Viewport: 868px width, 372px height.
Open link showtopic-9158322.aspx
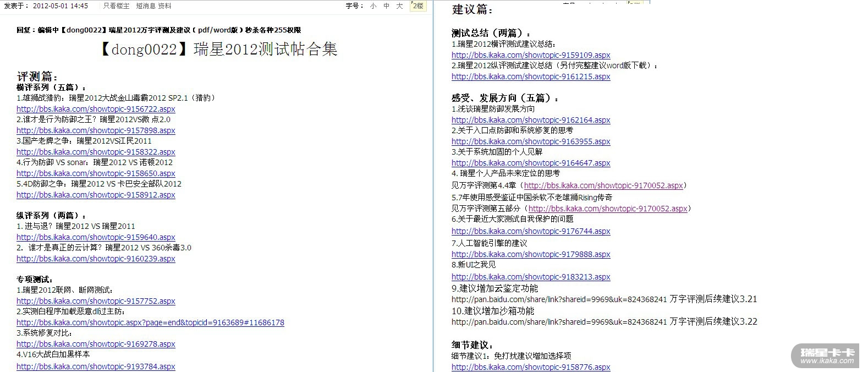(96, 152)
